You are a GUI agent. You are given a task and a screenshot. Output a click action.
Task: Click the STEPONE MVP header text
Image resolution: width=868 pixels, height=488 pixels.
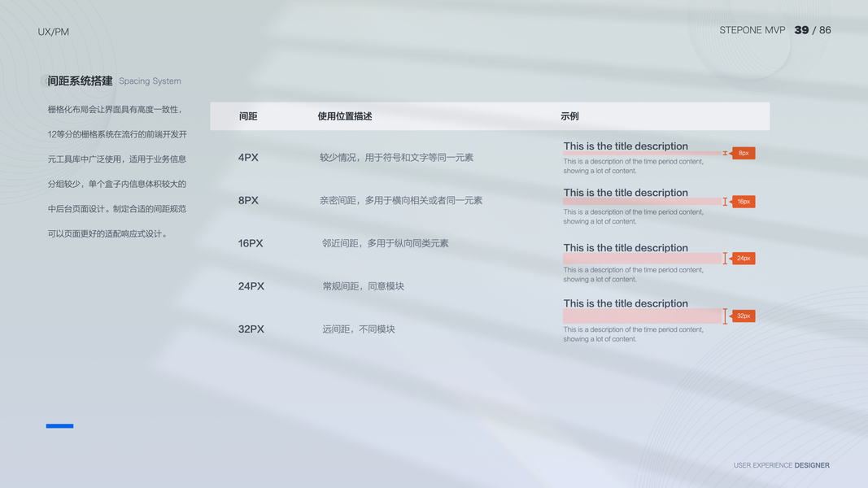click(752, 30)
